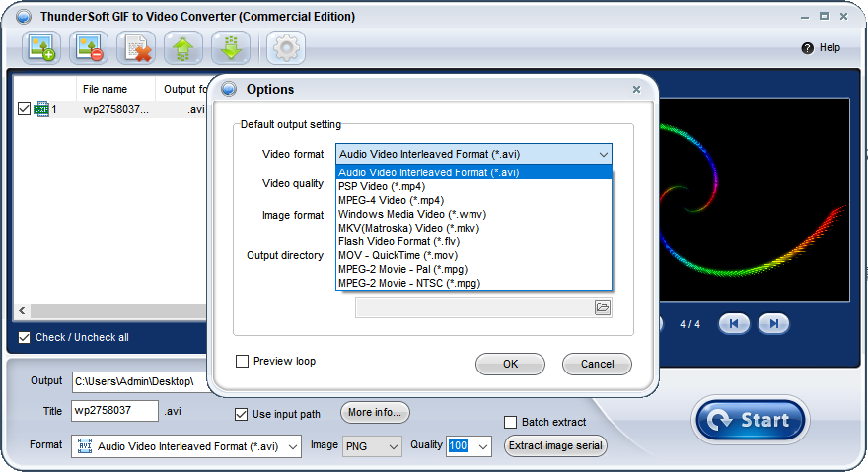Toggle Check / Uncheck all checkbox
Viewport: 868px width, 473px height.
24,337
